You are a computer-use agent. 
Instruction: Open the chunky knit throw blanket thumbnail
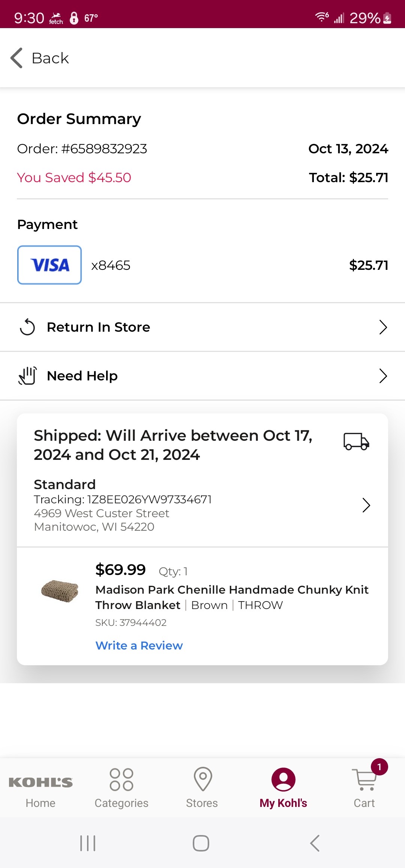tap(60, 591)
